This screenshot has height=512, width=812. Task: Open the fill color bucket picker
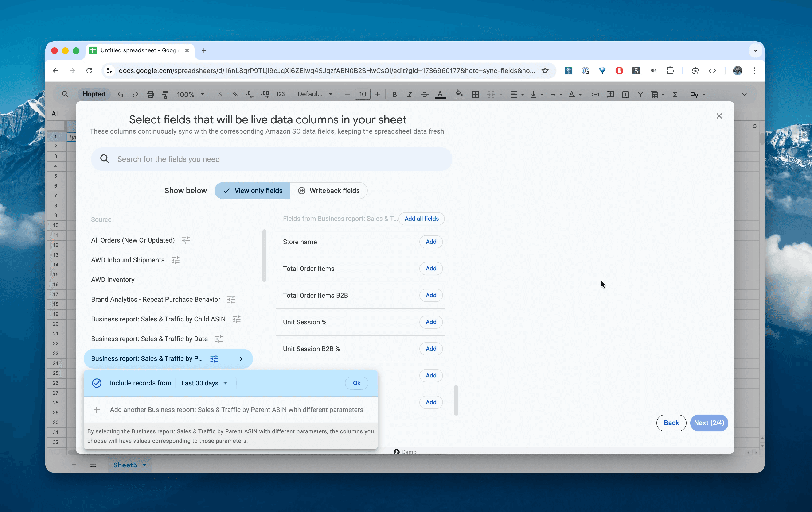(x=459, y=94)
